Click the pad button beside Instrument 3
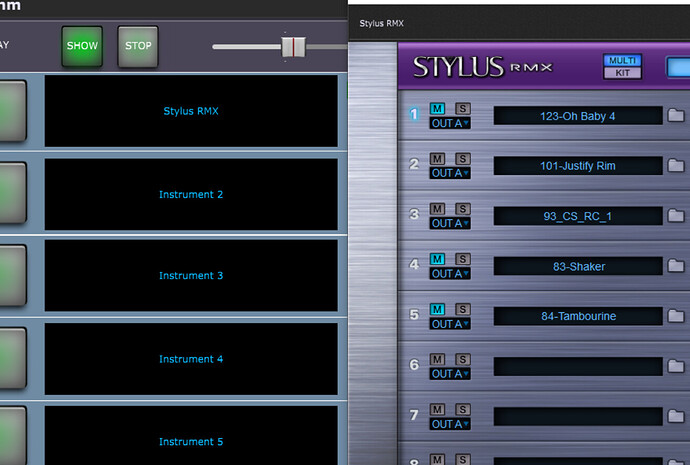This screenshot has height=465, width=690. pos(13,275)
